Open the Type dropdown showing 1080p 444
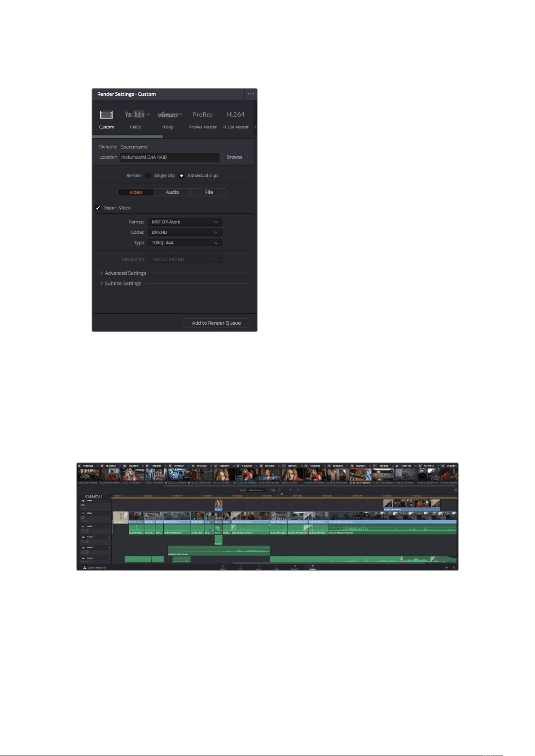The width and height of the screenshot is (535, 756). (x=184, y=243)
